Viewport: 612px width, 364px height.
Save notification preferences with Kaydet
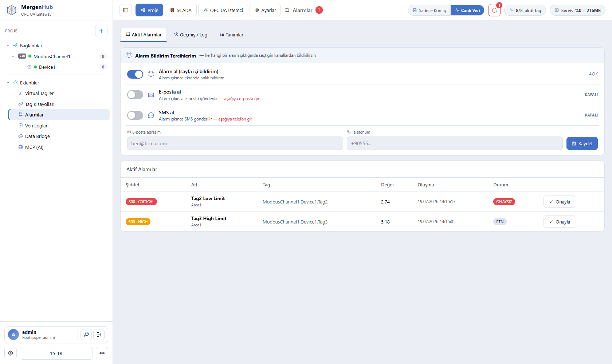(x=582, y=143)
